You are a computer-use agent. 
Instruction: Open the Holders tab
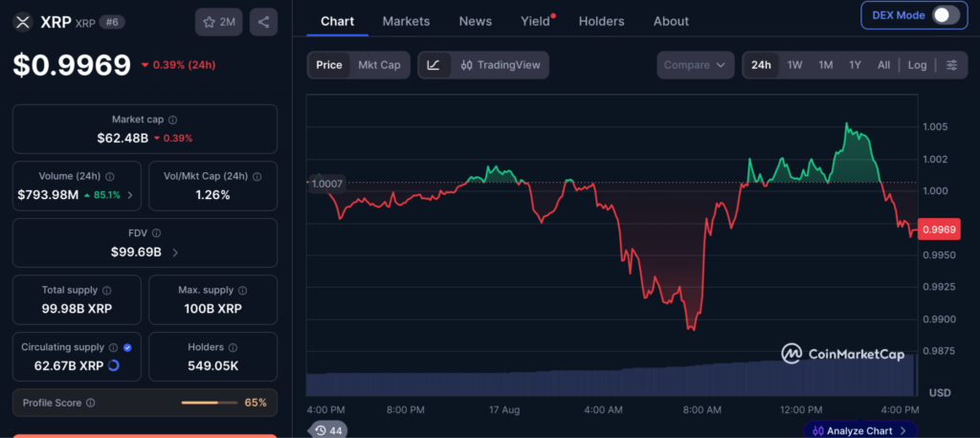tap(601, 21)
